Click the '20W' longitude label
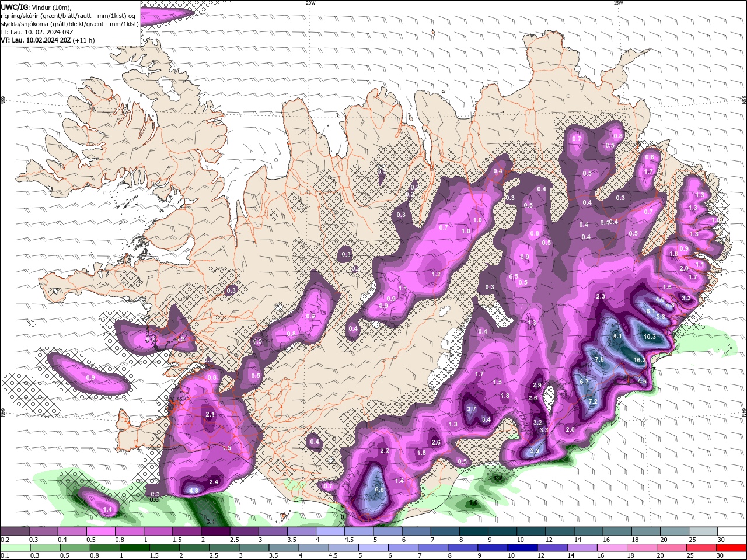The image size is (747, 560). pos(310,3)
